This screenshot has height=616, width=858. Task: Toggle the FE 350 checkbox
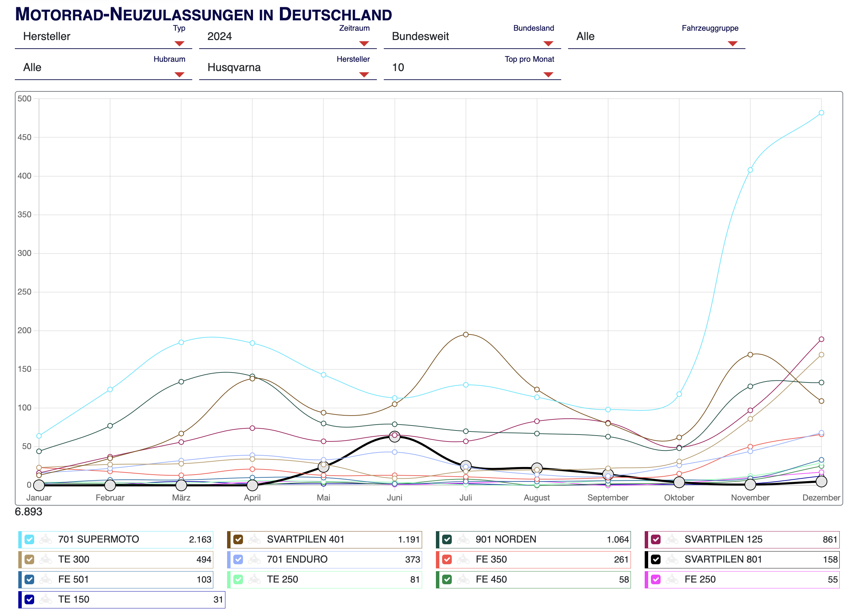tap(447, 560)
